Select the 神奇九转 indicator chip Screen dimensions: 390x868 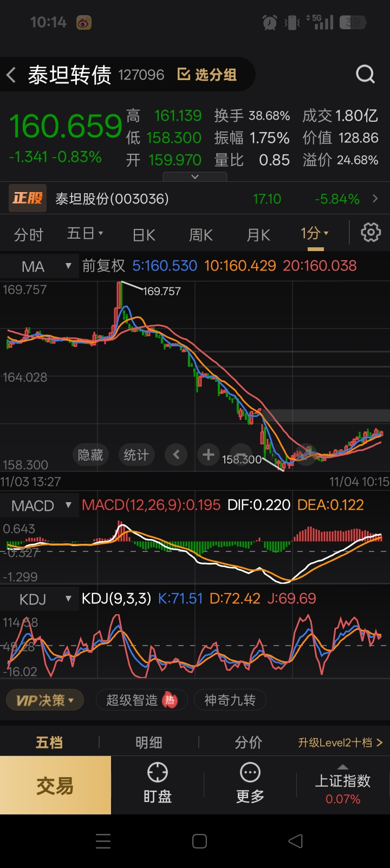click(x=230, y=700)
